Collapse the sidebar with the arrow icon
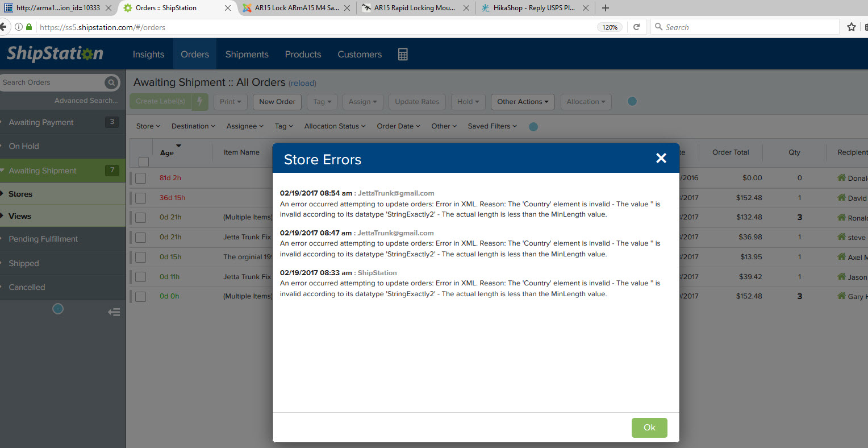This screenshot has height=448, width=868. click(114, 312)
